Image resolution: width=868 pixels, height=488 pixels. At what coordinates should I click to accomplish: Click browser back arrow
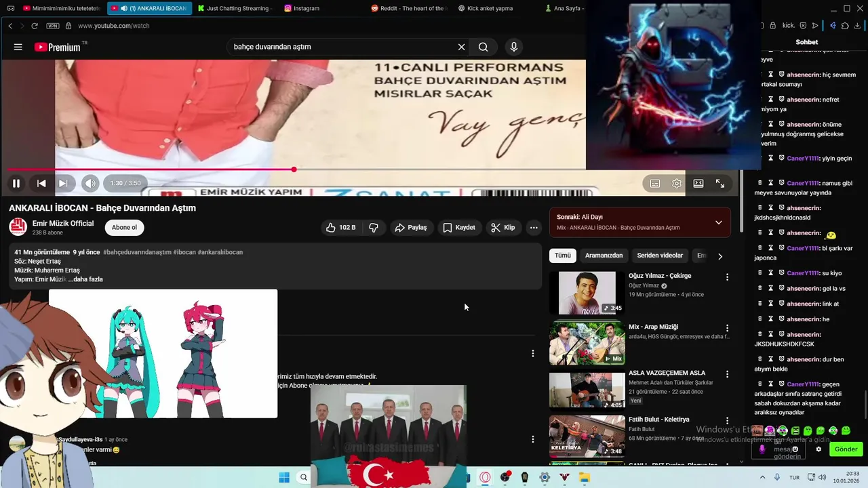point(10,26)
